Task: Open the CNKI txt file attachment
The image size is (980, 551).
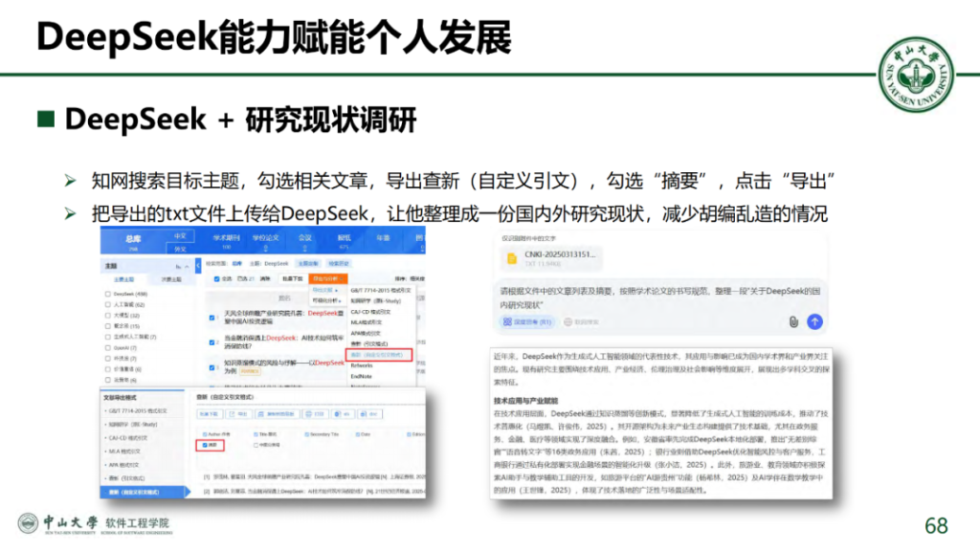Action: [551, 258]
